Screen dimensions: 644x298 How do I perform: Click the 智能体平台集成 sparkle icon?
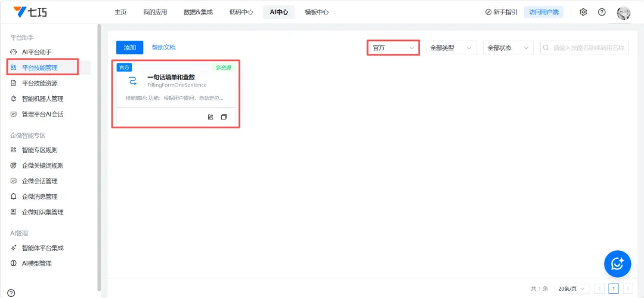click(x=14, y=248)
